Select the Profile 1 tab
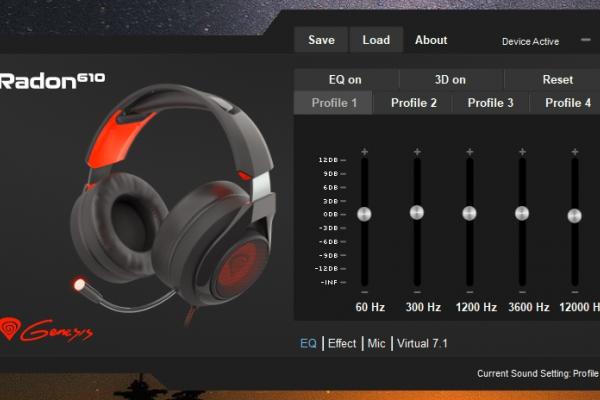 pos(334,103)
